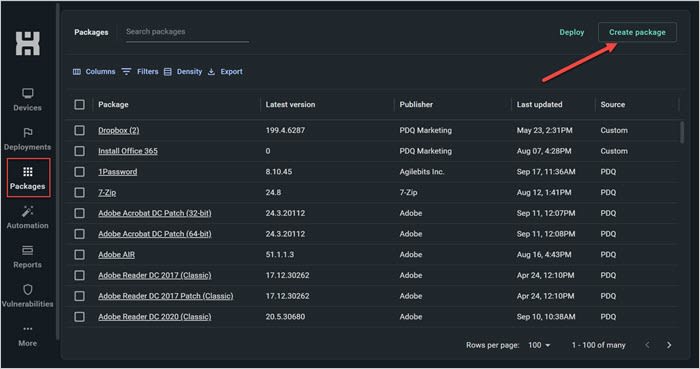Viewport: 700px width, 369px height.
Task: Sort by the Source column header
Action: pyautogui.click(x=612, y=104)
